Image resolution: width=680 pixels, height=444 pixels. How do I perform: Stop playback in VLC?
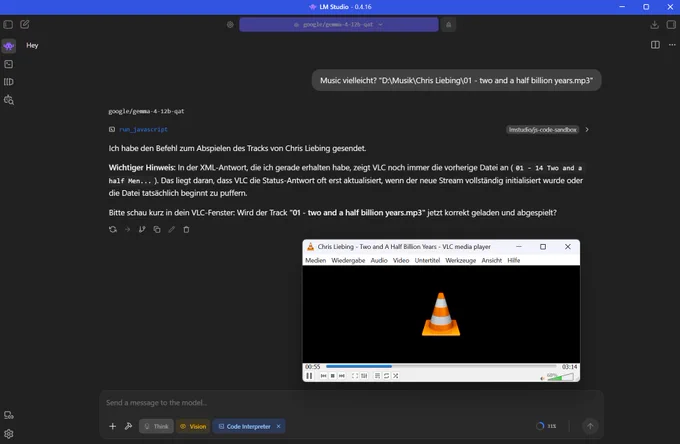click(x=333, y=375)
